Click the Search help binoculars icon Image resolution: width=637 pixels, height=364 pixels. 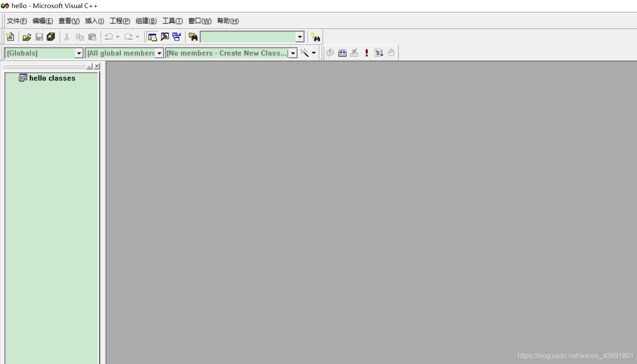point(316,37)
